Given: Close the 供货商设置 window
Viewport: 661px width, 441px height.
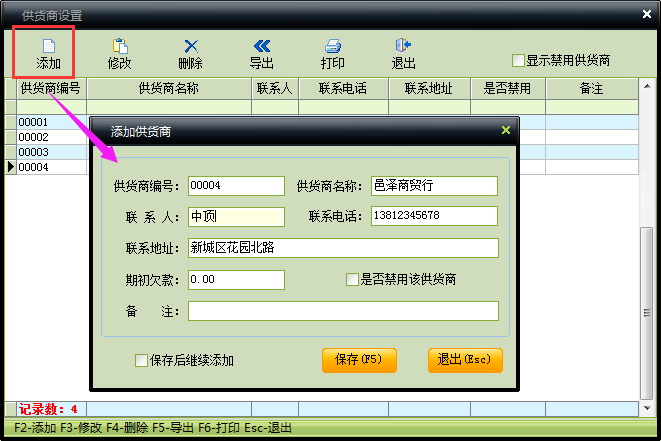Looking at the screenshot, I should (x=646, y=14).
